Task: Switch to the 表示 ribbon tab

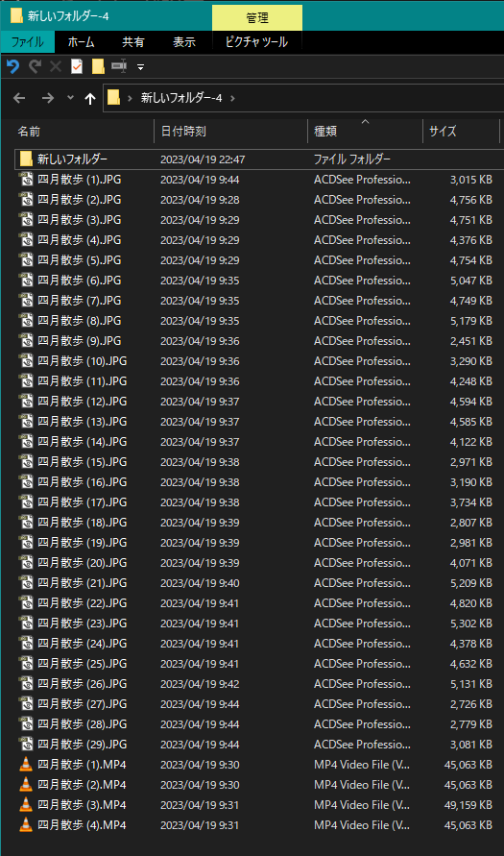Action: pos(184,42)
